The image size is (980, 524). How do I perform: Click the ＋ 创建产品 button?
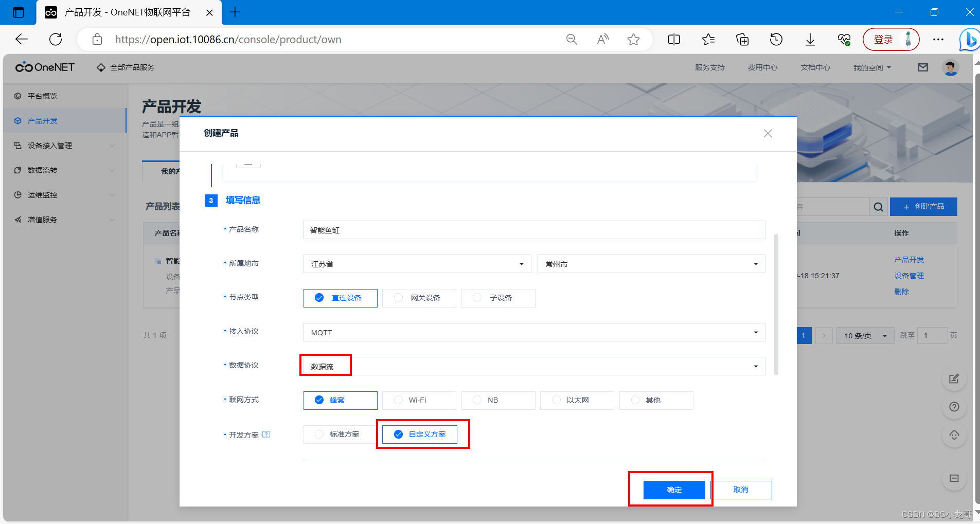click(923, 206)
